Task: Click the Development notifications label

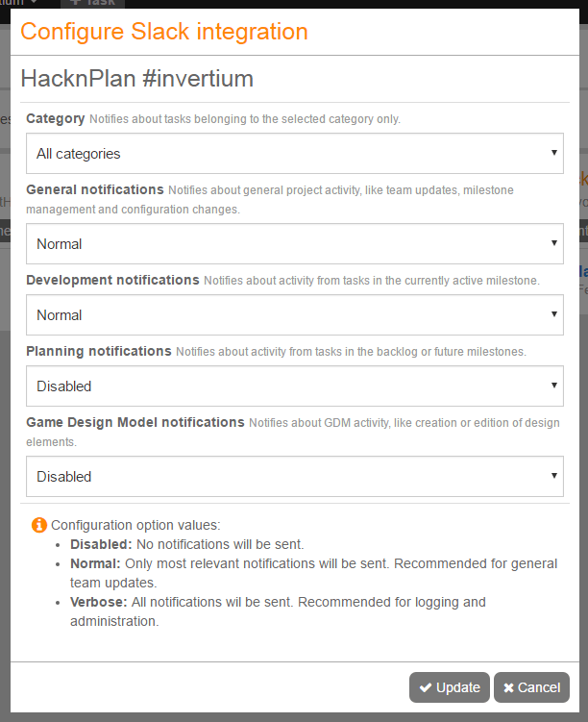Action: (112, 280)
